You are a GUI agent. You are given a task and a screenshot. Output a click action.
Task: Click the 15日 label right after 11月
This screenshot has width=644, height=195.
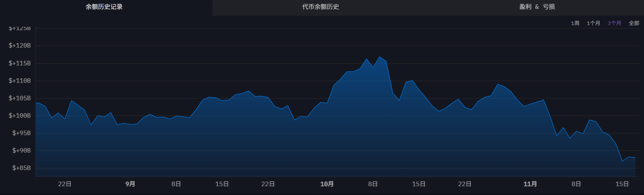[x=622, y=184]
